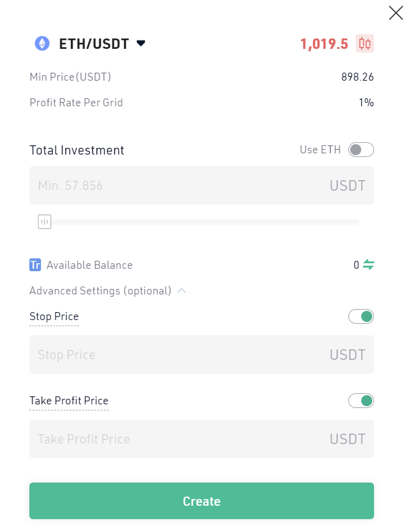Disable the Take Profit Price toggle
Image resolution: width=415 pixels, height=532 pixels.
(x=361, y=401)
